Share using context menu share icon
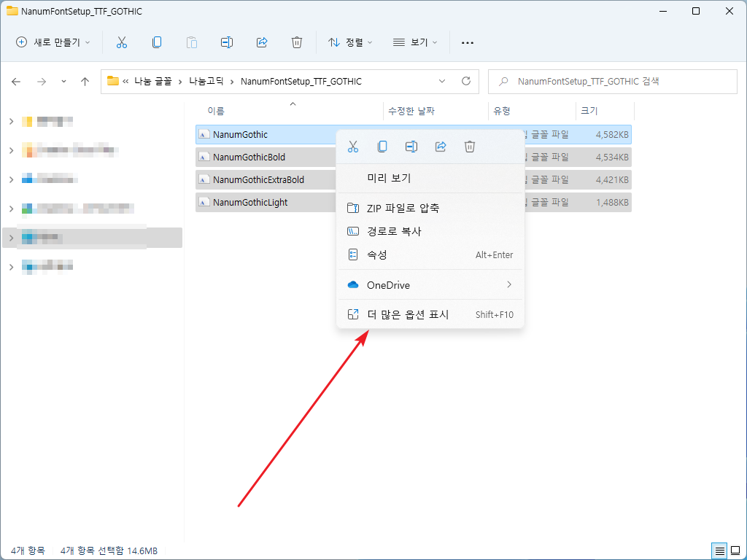This screenshot has height=560, width=747. click(x=441, y=147)
